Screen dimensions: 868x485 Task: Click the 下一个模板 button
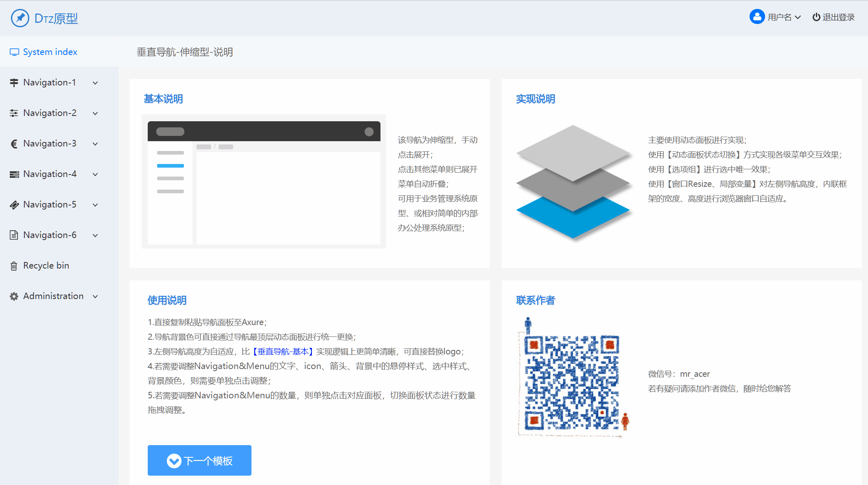[199, 460]
